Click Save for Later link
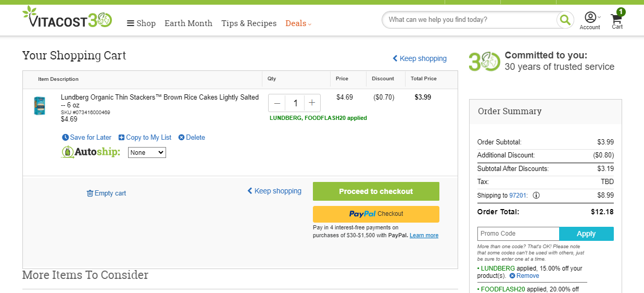 [x=86, y=138]
